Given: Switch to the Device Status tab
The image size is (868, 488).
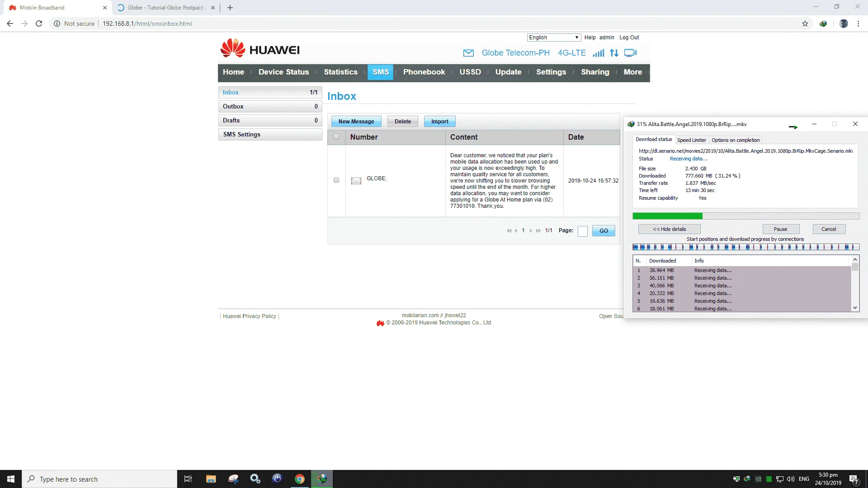Looking at the screenshot, I should click(284, 72).
